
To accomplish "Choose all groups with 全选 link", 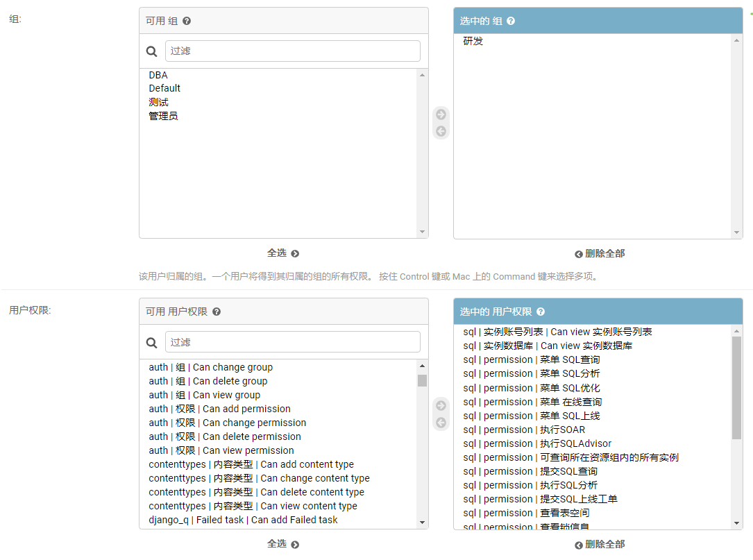I will pyautogui.click(x=283, y=253).
